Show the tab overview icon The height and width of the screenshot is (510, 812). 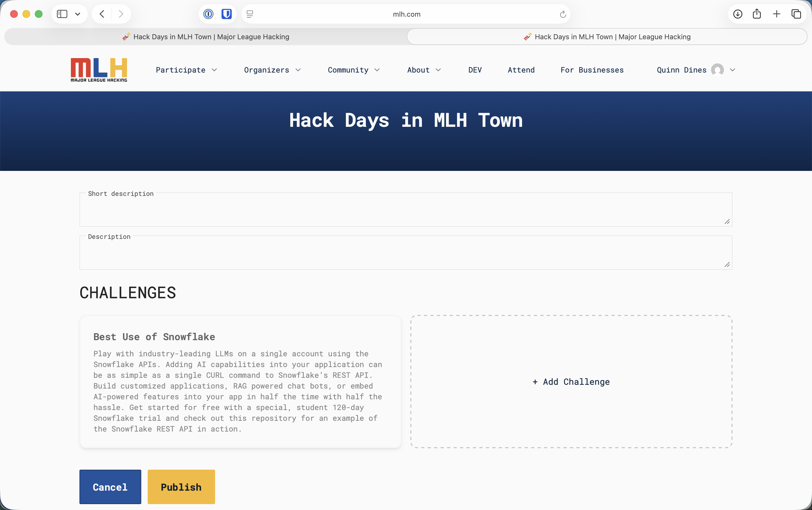(x=796, y=14)
